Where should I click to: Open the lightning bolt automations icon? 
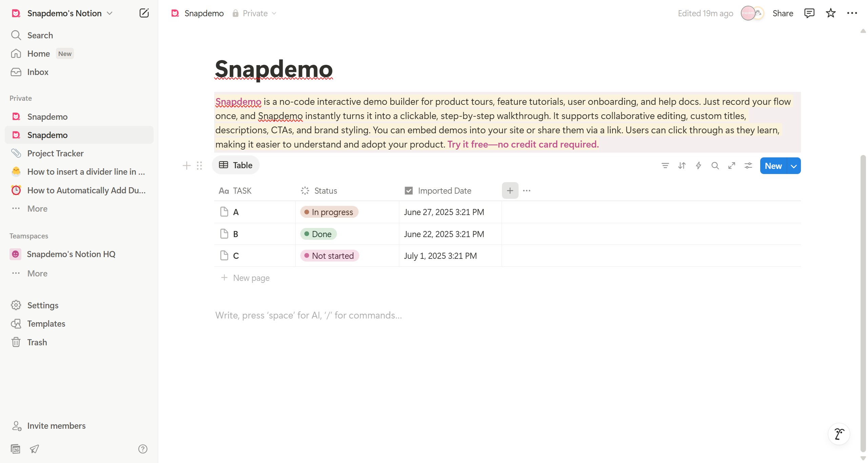pos(698,166)
